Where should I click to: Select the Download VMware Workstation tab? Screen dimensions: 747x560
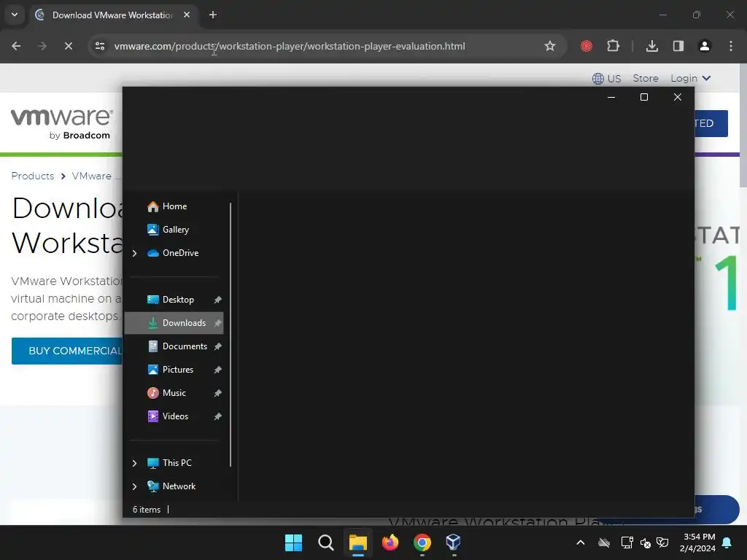click(x=112, y=15)
